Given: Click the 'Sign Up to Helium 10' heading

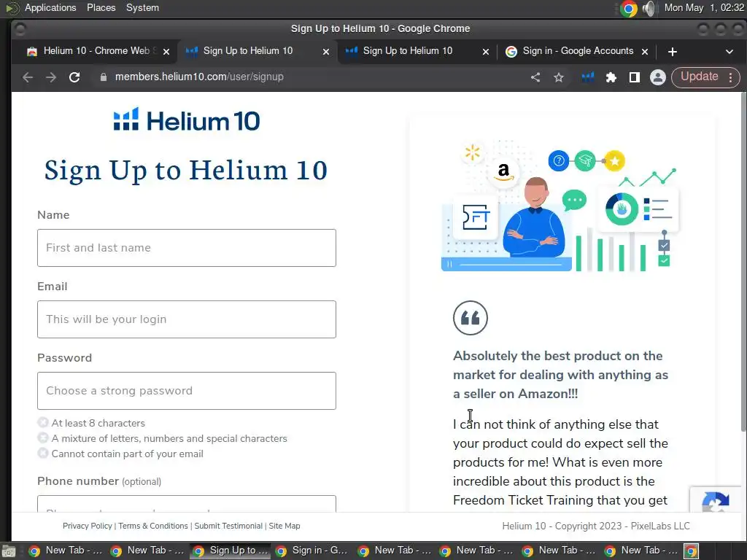Looking at the screenshot, I should (x=186, y=171).
